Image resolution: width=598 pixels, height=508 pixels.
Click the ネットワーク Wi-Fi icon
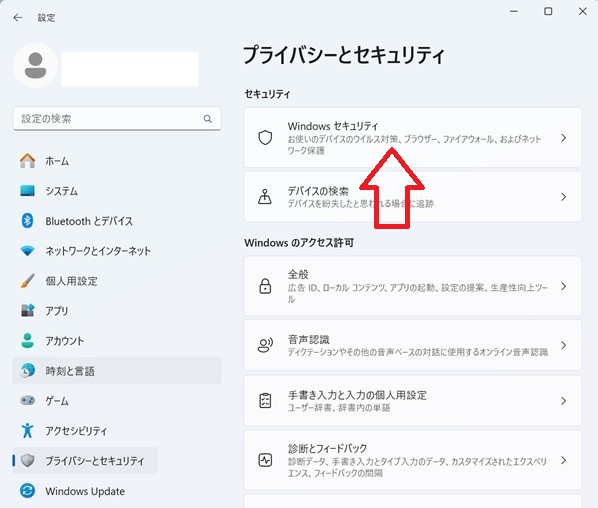coord(27,251)
